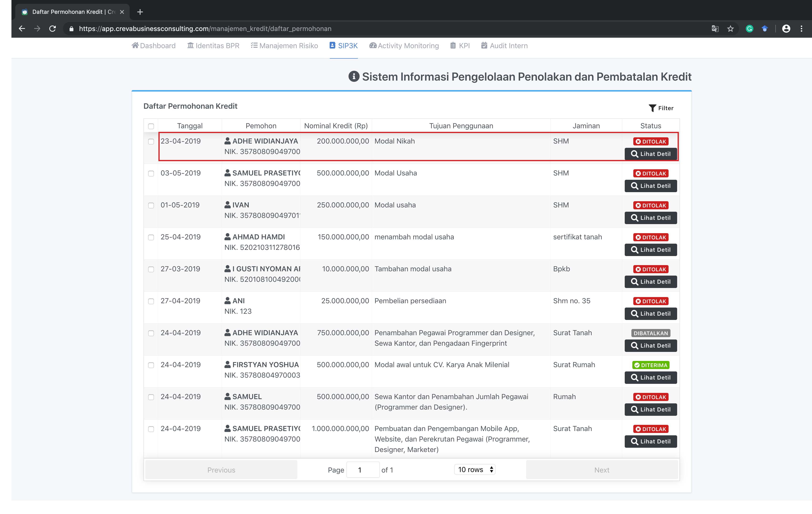Sort by the Tanggal column header
This screenshot has height=514, width=812.
pos(190,126)
